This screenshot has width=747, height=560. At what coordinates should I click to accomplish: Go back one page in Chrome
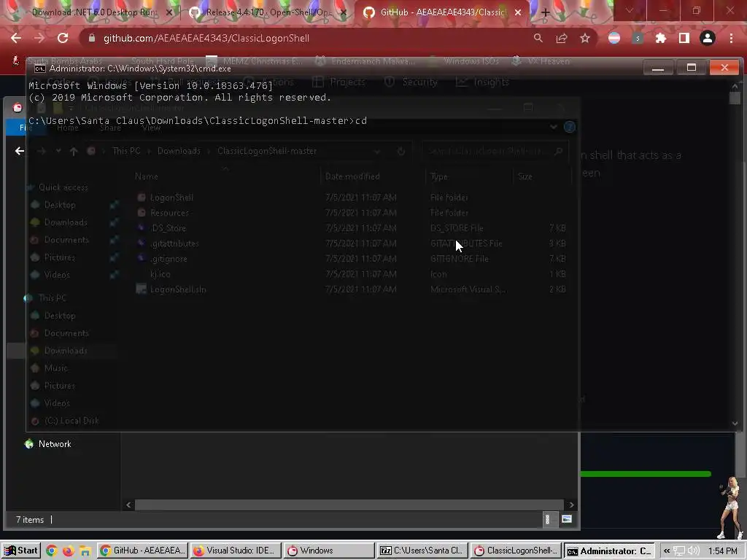[16, 38]
